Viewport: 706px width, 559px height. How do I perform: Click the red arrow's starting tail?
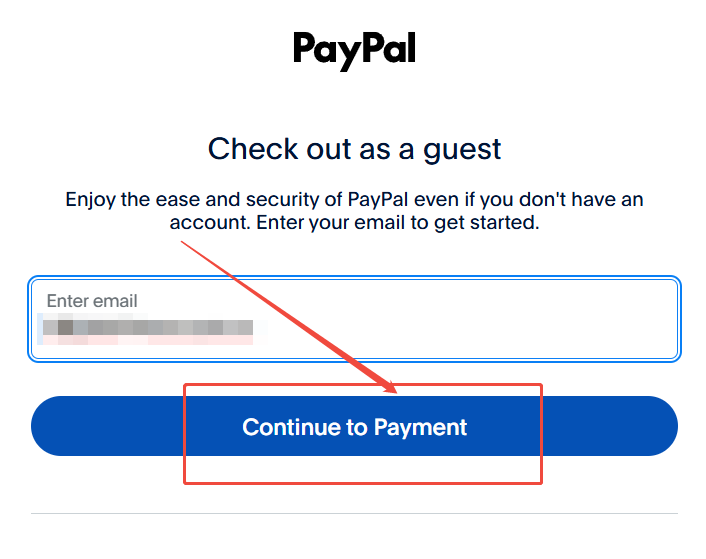tap(184, 241)
